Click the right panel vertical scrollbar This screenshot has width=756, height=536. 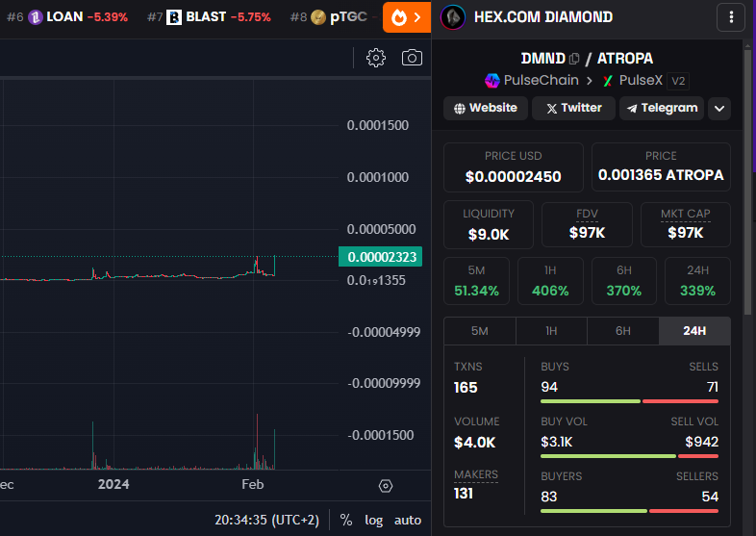[x=747, y=183]
